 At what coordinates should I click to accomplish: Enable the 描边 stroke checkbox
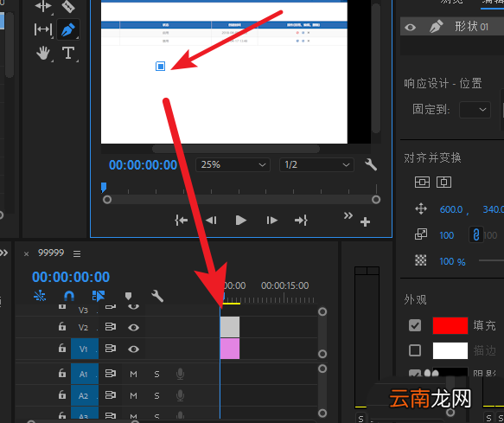point(415,350)
